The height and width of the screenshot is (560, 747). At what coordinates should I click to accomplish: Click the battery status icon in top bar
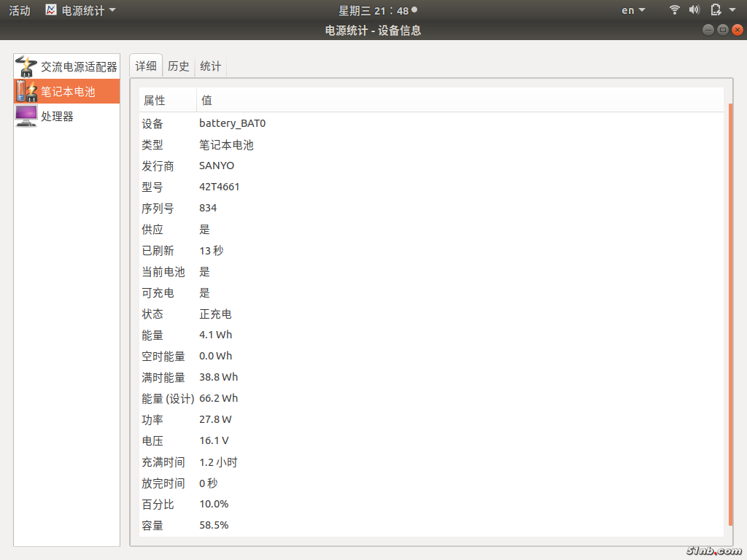716,10
